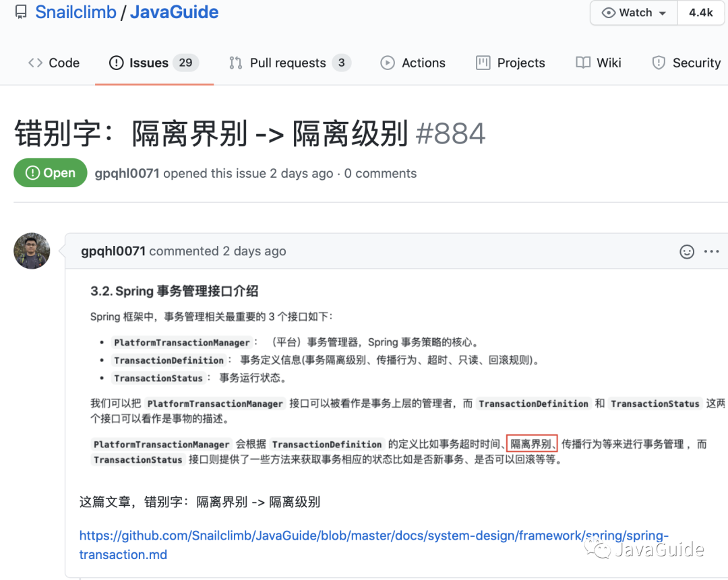Switch to the Code tab
The height and width of the screenshot is (580, 728).
click(x=54, y=63)
